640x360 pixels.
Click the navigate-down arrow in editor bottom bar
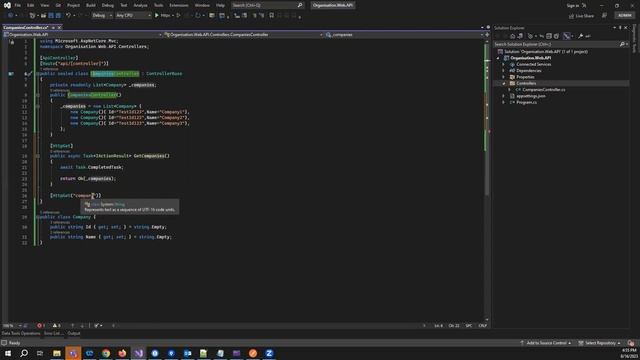pyautogui.click(x=82, y=326)
